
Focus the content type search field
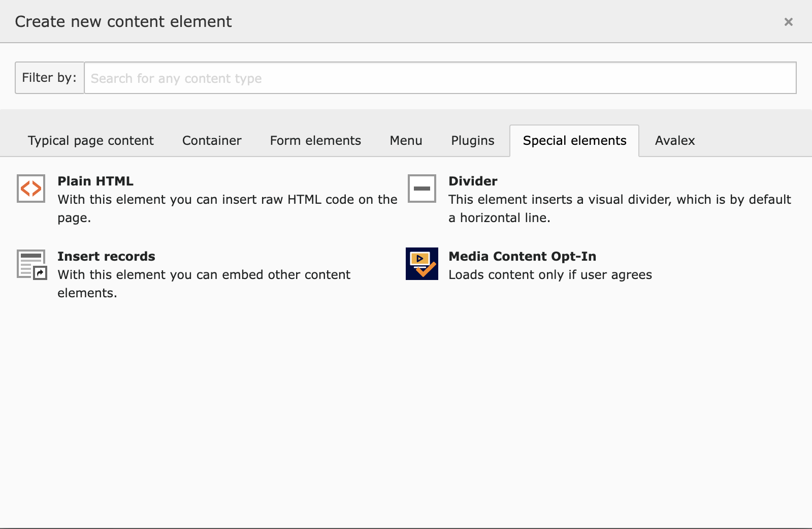click(x=440, y=78)
